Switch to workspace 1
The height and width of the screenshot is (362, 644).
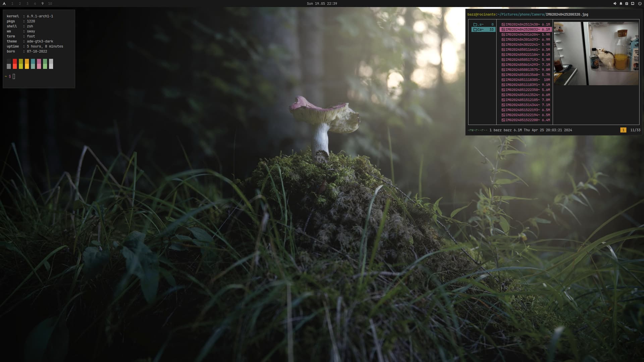[12, 3]
